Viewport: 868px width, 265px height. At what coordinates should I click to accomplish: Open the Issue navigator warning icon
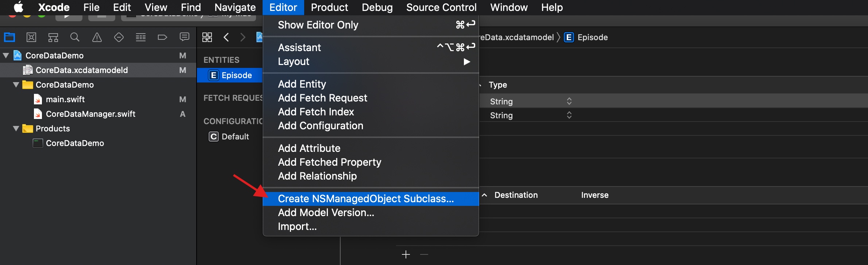click(x=97, y=37)
